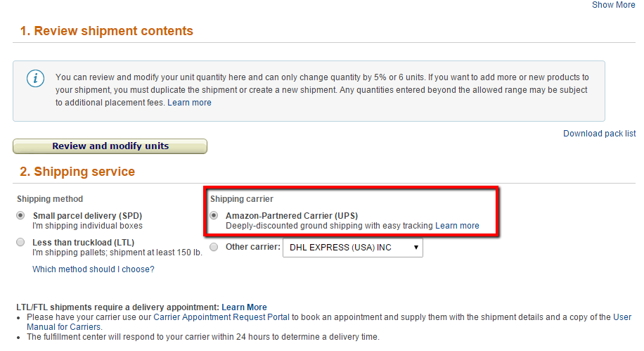Select the Other carrier radio button
644x351 pixels.
click(214, 247)
